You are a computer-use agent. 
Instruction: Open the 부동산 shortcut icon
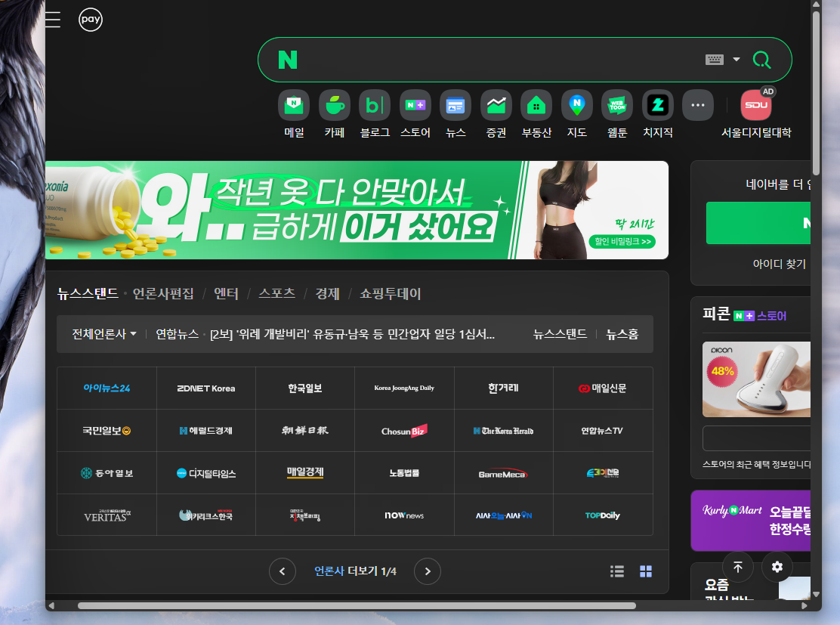[536, 105]
